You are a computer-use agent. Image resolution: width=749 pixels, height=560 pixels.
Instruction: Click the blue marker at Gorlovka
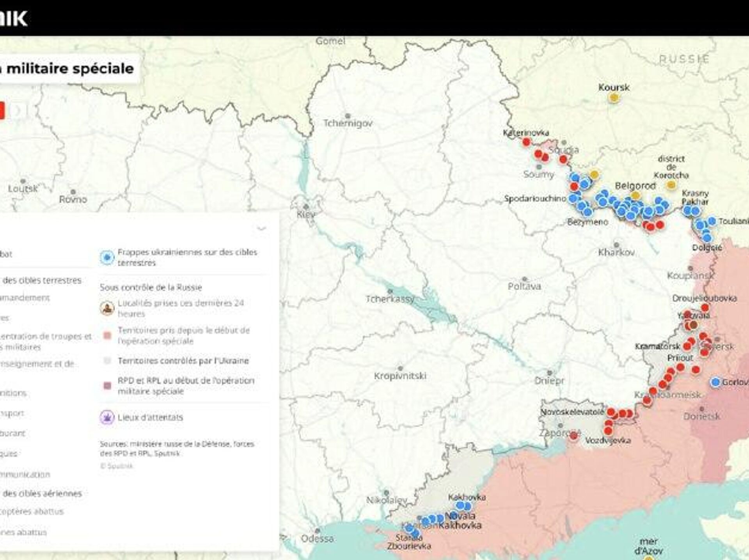tap(715, 382)
